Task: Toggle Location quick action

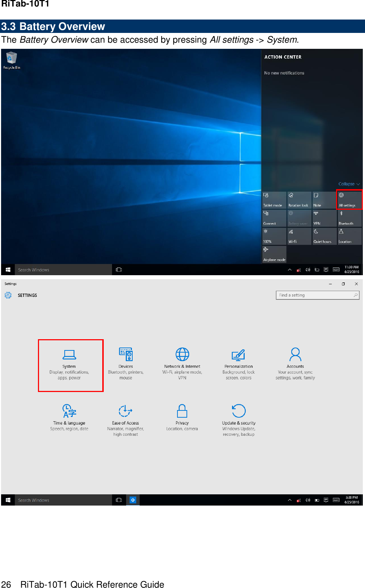Action: (x=349, y=236)
